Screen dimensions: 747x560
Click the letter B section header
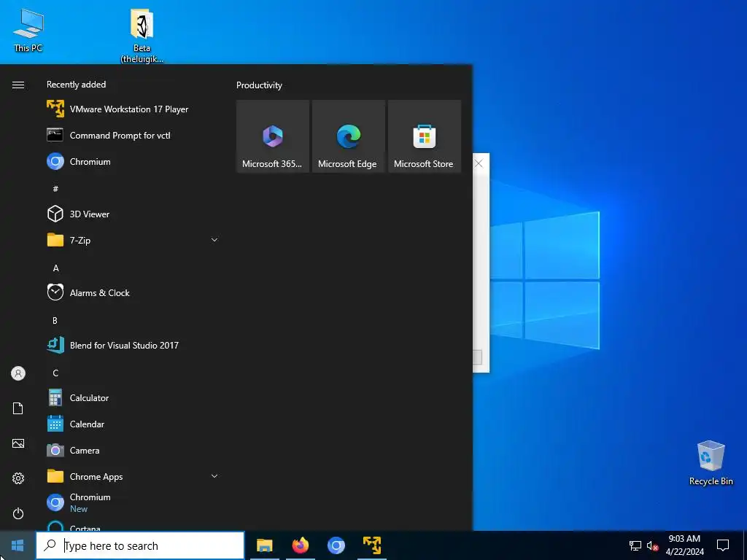coord(55,321)
